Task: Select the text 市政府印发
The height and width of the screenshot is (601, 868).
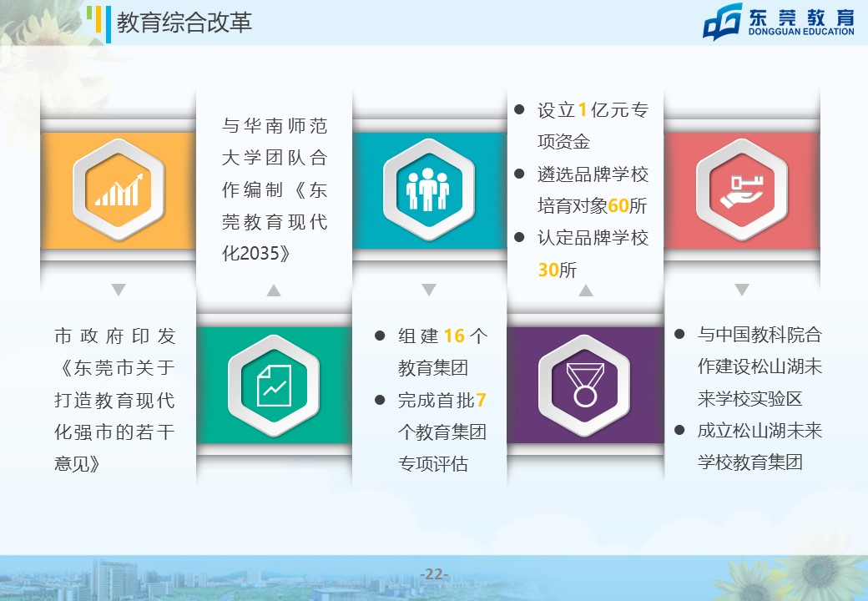Action: 115,336
